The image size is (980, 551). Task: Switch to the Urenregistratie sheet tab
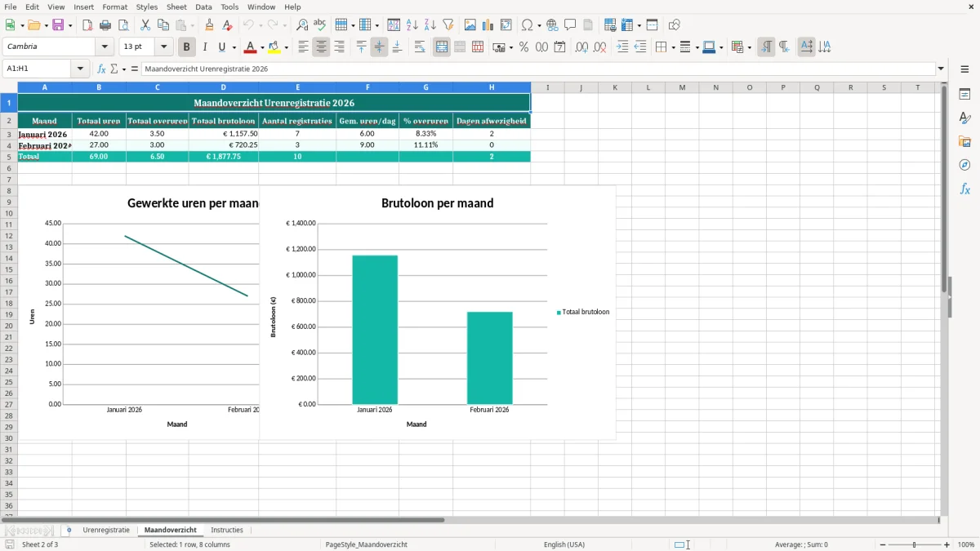[x=106, y=531]
